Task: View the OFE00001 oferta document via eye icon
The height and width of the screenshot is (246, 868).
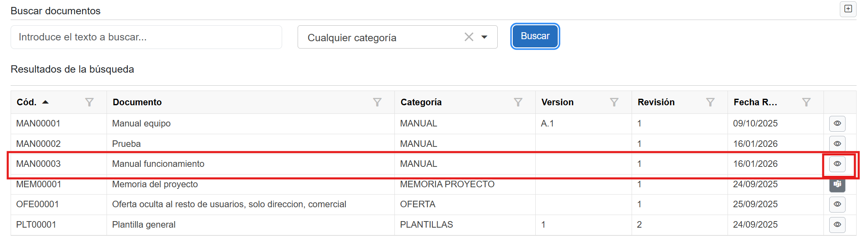Action: coord(837,204)
